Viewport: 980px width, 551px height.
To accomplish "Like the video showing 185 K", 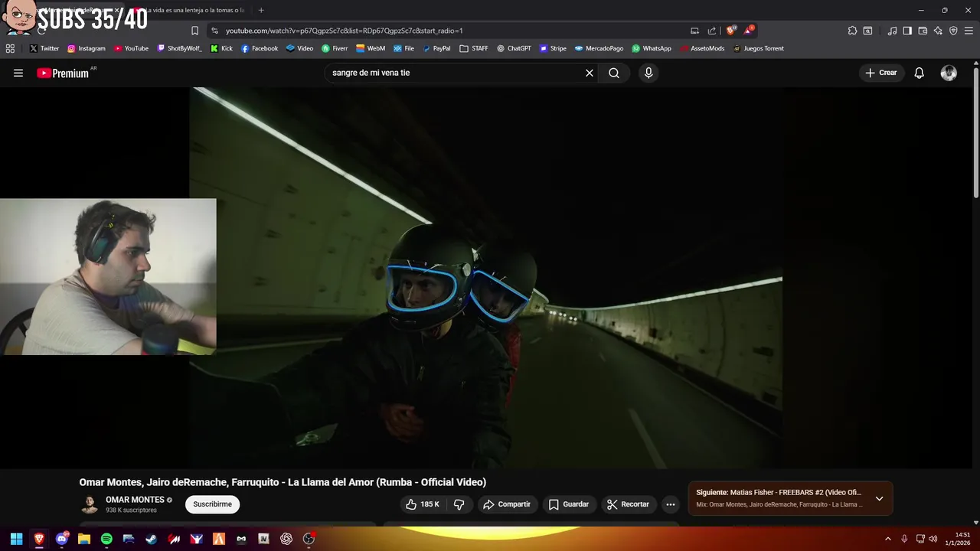I will [422, 504].
